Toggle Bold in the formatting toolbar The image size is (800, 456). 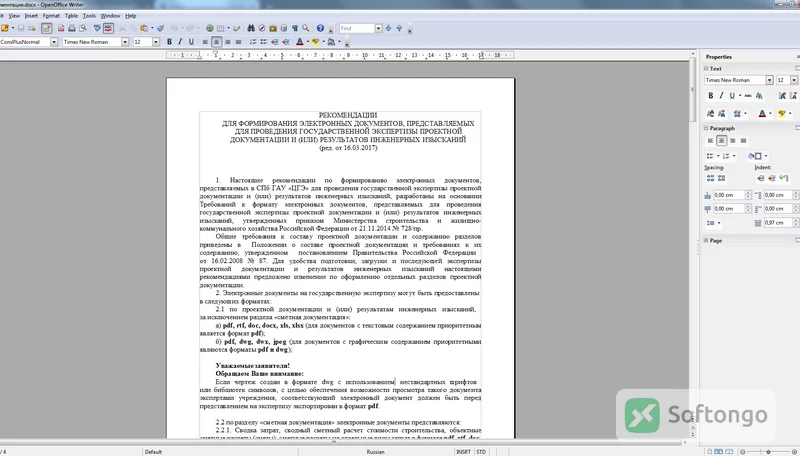[169, 42]
